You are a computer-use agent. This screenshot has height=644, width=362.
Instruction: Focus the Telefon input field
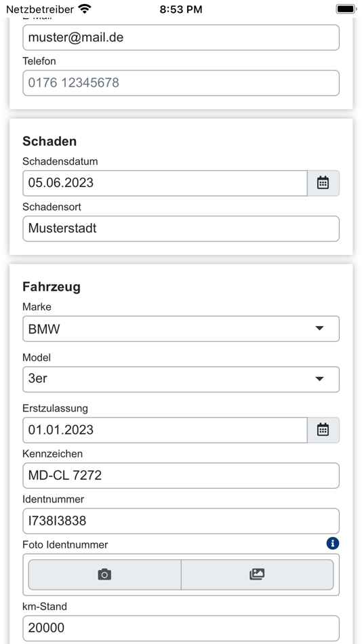tap(181, 83)
